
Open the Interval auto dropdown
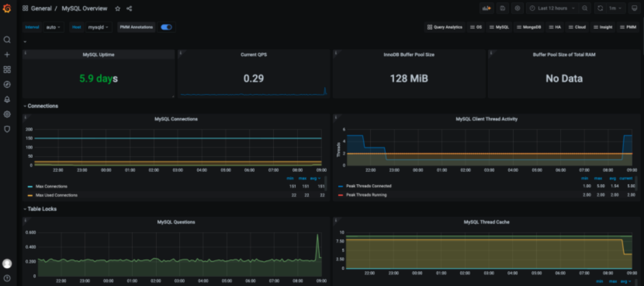tap(53, 27)
